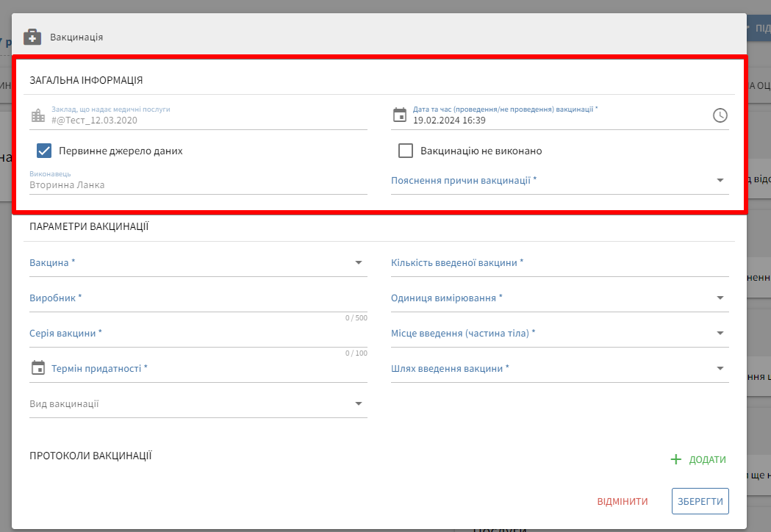Viewport: 771px width, 532px height.
Task: Click the green plus icon near ДОДАТИ
Action: (675, 459)
